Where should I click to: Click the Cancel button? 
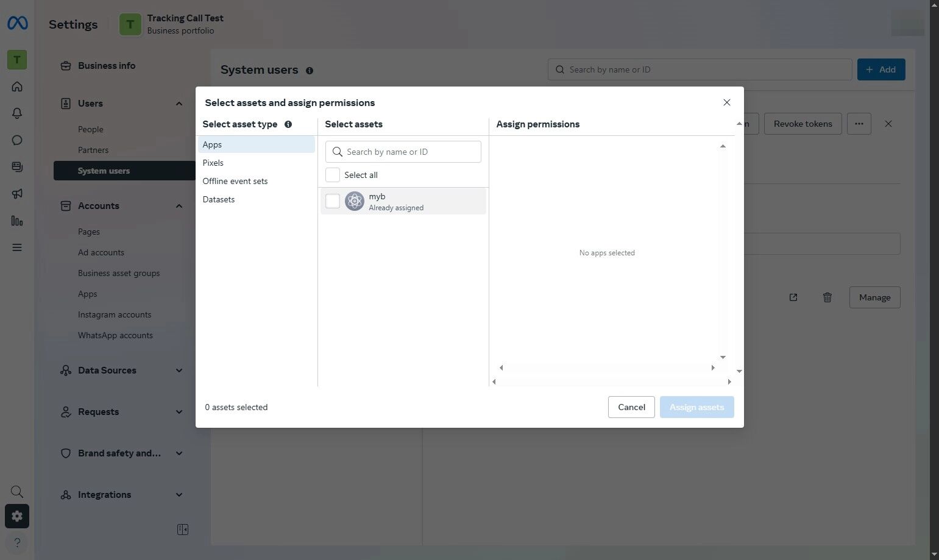[631, 407]
